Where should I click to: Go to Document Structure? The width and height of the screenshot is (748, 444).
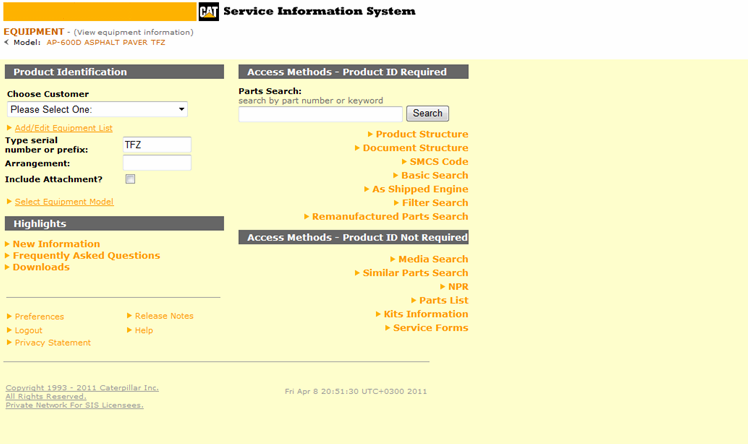415,148
